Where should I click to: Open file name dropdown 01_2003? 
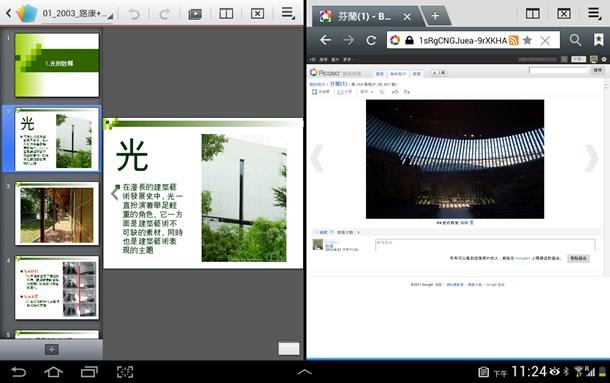pos(77,14)
